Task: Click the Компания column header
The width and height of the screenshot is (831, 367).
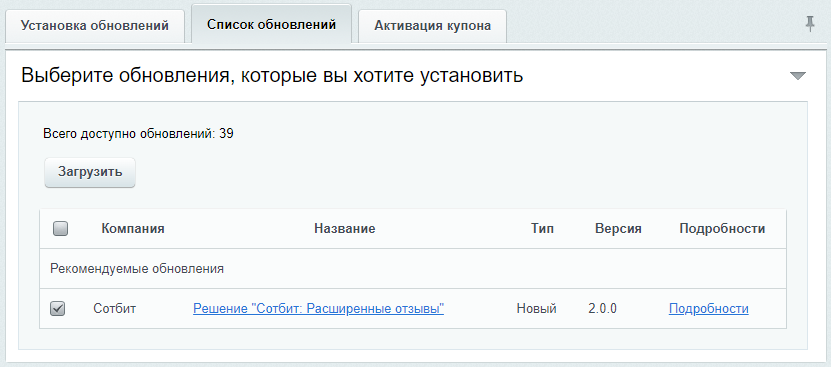Action: (133, 229)
